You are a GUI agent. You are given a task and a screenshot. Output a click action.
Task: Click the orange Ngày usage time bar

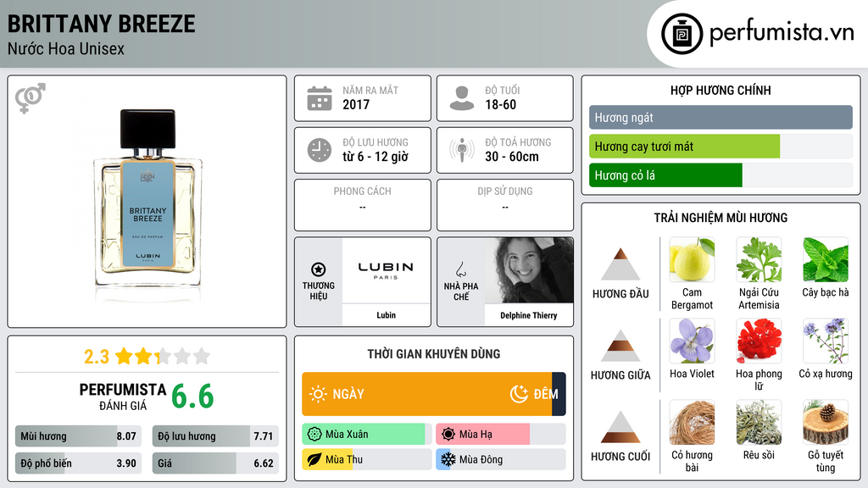click(427, 394)
